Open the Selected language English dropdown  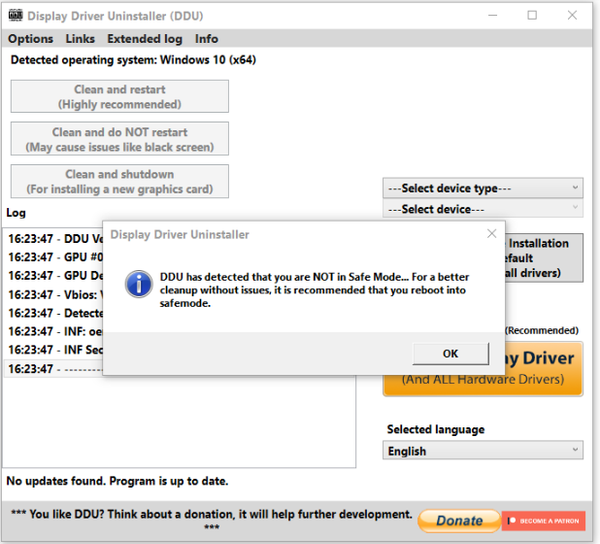(x=483, y=451)
